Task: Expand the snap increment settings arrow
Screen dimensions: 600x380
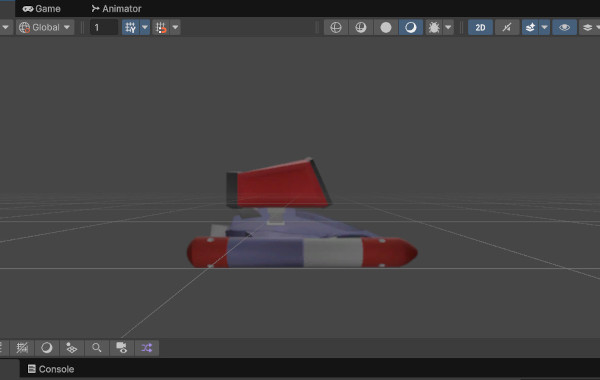Action: point(175,28)
